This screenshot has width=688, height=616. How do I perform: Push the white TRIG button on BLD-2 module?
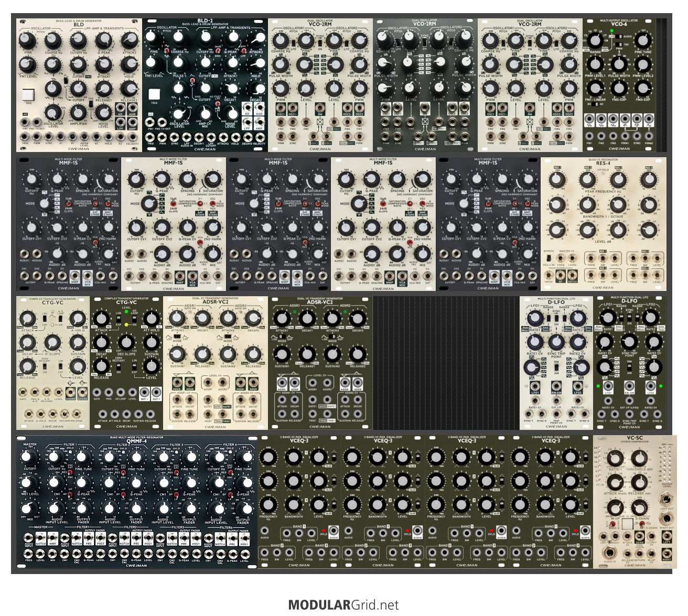pyautogui.click(x=155, y=95)
